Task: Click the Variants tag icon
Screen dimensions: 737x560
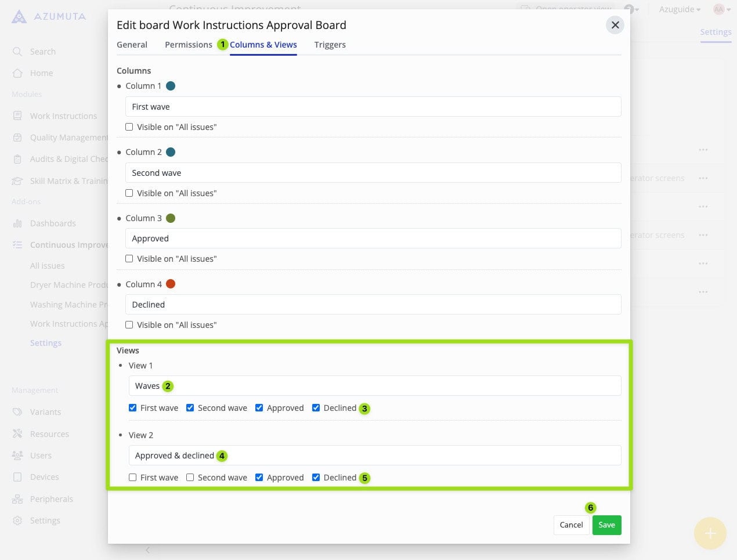Action: tap(17, 412)
